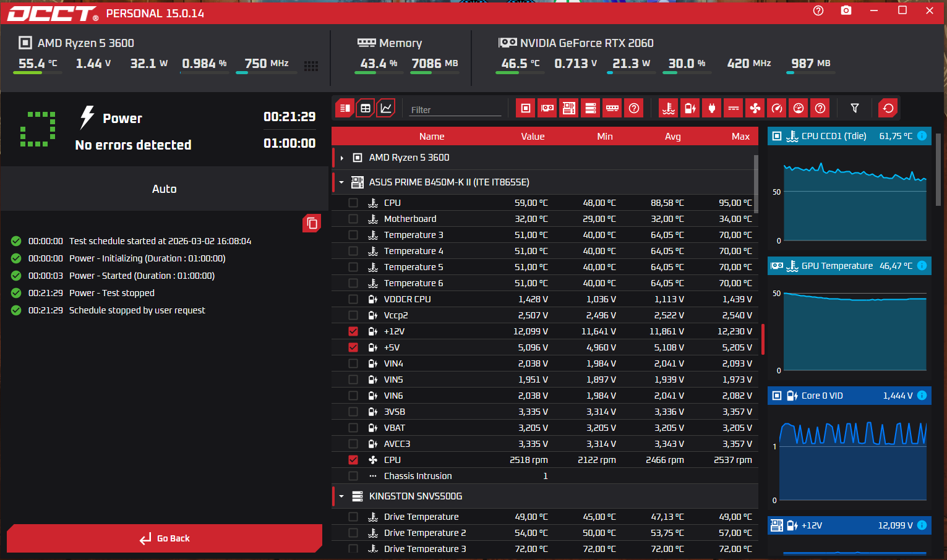Check the Vccp2 sensor checkbox
This screenshot has height=560, width=947.
(353, 315)
